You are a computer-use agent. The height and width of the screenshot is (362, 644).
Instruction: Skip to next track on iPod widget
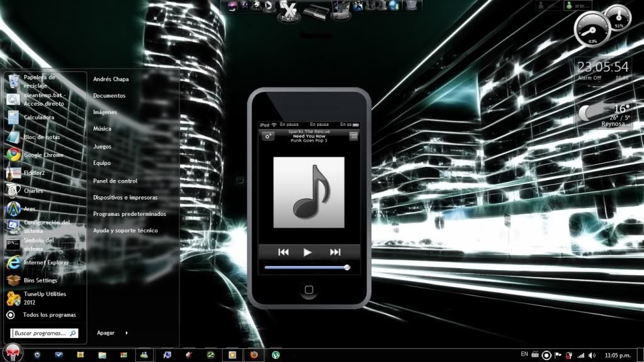coord(335,252)
